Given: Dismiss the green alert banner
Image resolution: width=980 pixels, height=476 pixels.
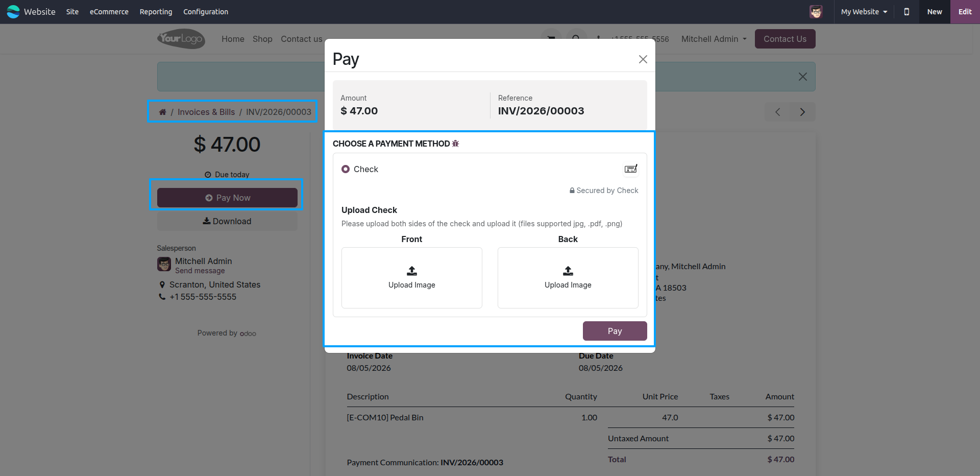Looking at the screenshot, I should coord(803,77).
